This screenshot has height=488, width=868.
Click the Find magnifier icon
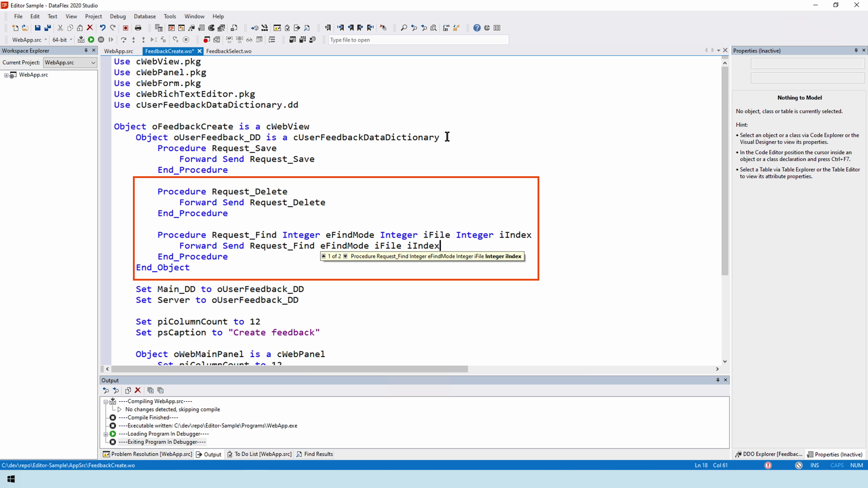(x=404, y=28)
